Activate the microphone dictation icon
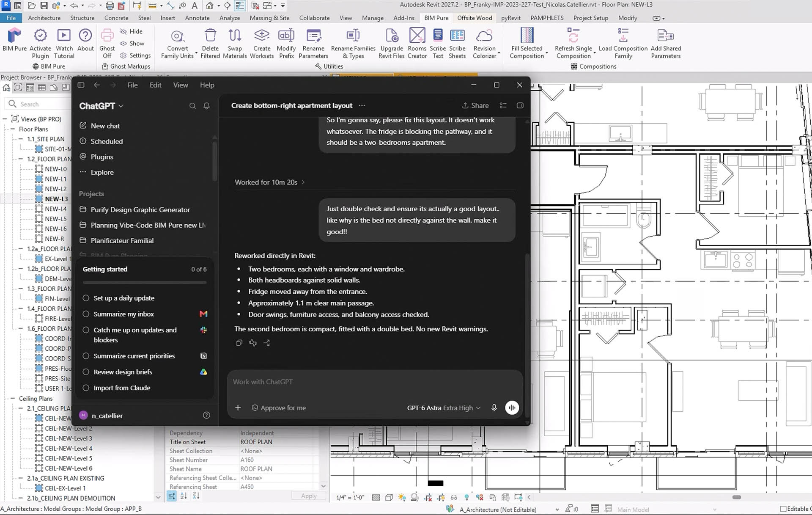 [494, 408]
